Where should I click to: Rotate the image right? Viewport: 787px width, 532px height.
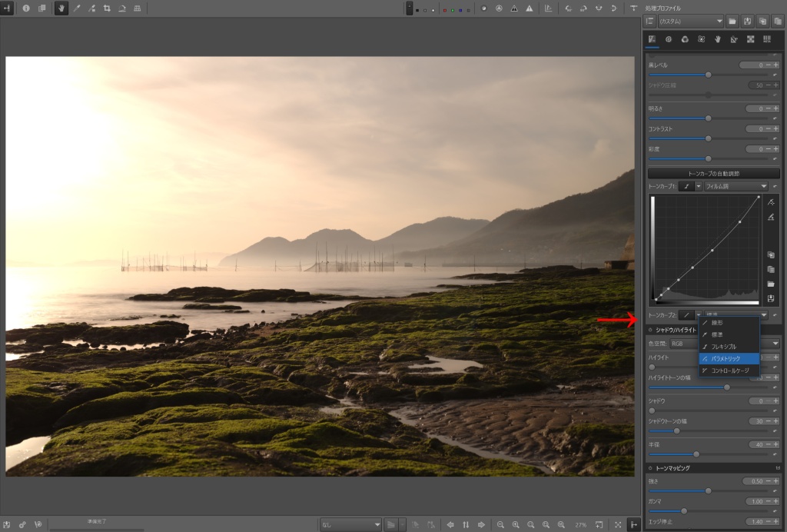pos(583,8)
